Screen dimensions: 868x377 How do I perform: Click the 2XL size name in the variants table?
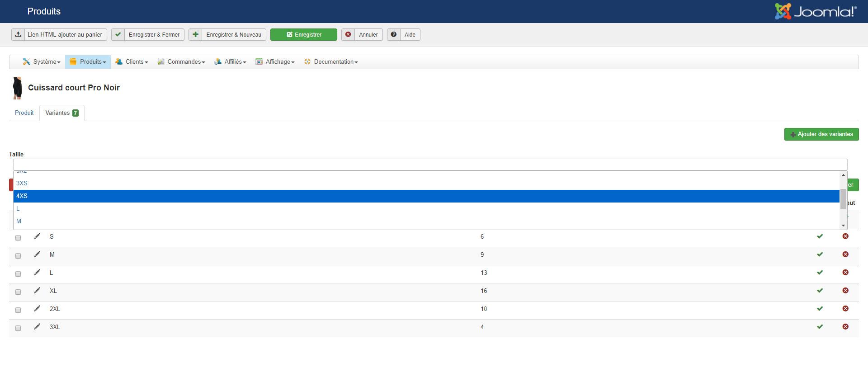pyautogui.click(x=55, y=309)
